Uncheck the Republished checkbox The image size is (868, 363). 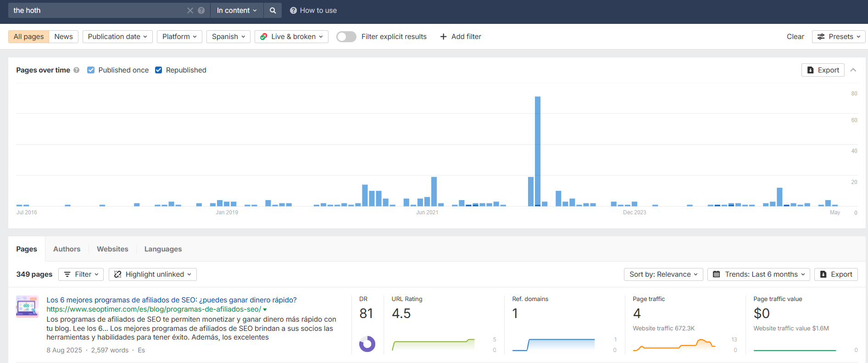click(x=159, y=70)
